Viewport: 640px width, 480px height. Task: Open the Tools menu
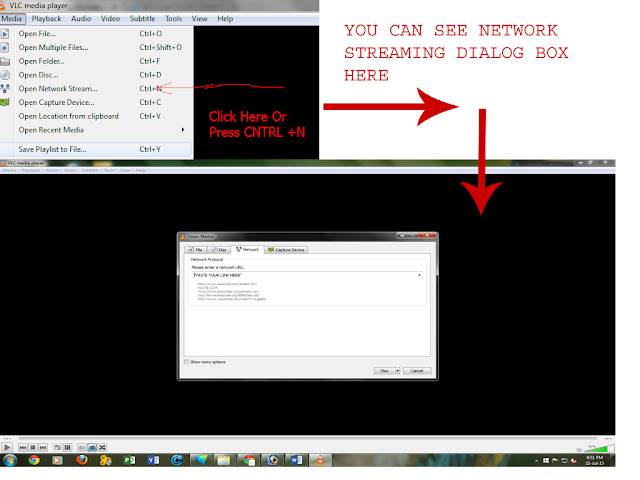[173, 19]
